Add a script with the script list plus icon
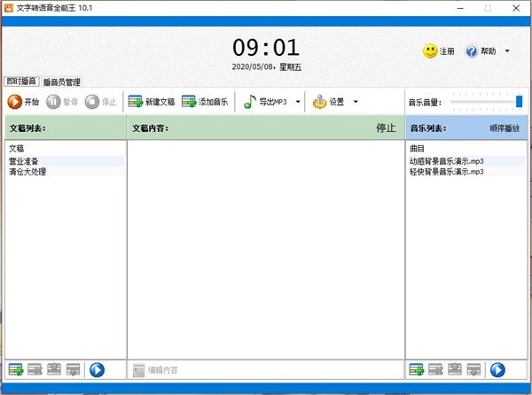The image size is (532, 395). [x=16, y=369]
